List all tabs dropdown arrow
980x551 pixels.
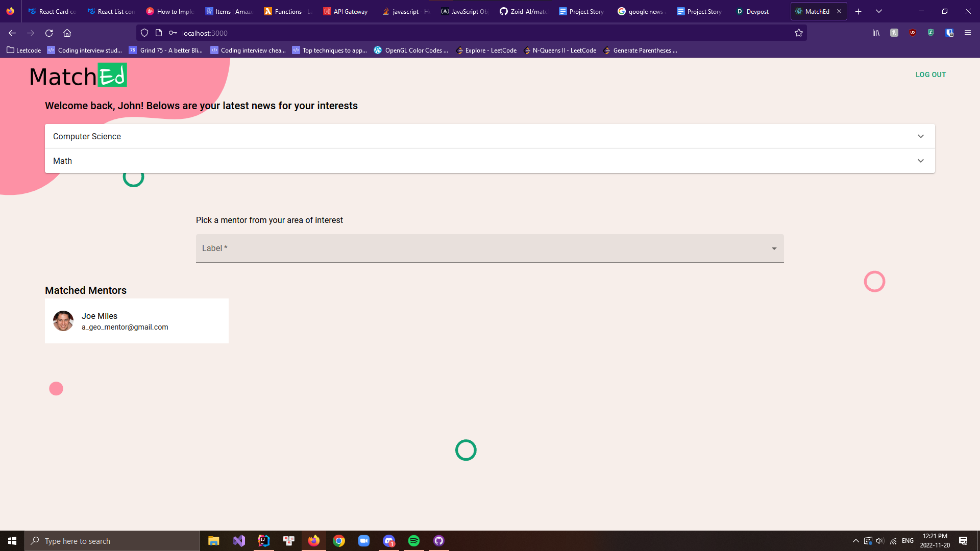[879, 11]
